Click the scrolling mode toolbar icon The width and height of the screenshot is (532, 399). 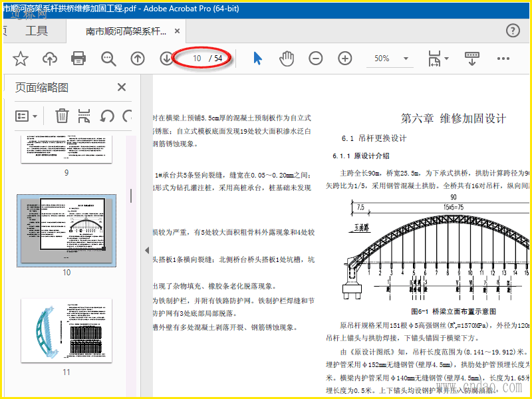471,59
